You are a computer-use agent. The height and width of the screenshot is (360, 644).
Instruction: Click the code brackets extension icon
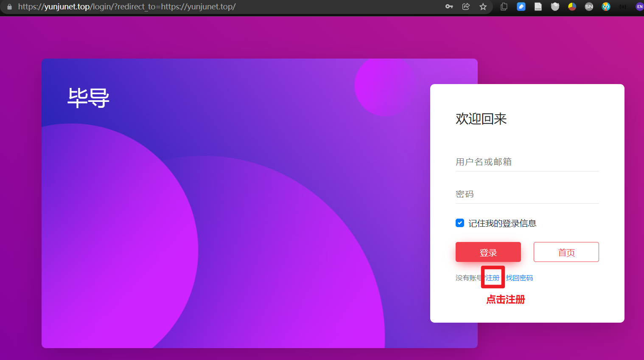coord(606,7)
